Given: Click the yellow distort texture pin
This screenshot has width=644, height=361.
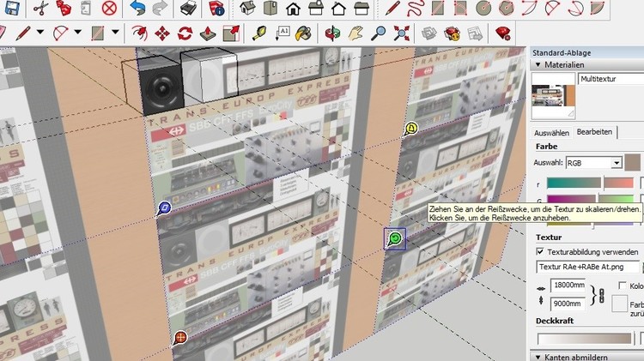Looking at the screenshot, I should click(410, 129).
